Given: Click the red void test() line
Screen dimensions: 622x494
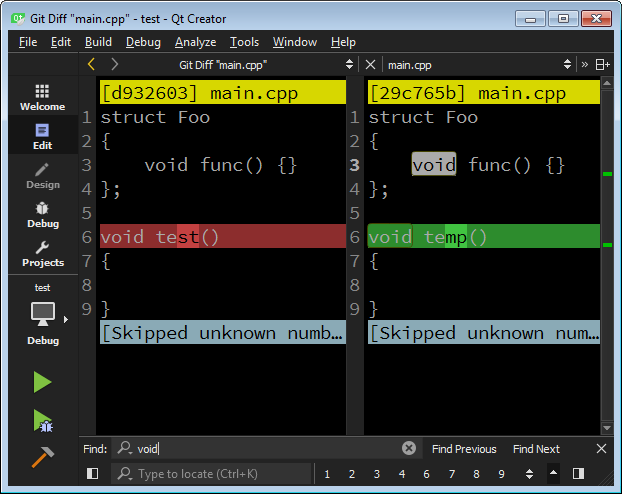Looking at the screenshot, I should pyautogui.click(x=223, y=236).
